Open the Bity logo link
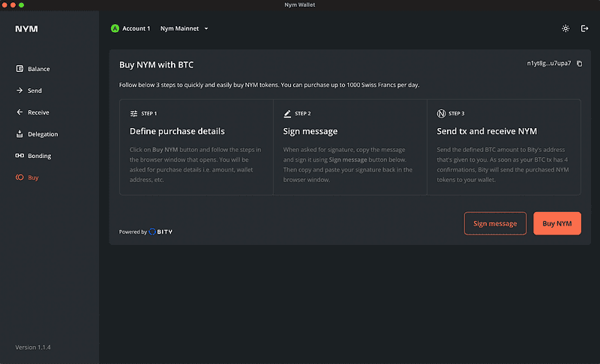The width and height of the screenshot is (600, 364). (x=160, y=232)
